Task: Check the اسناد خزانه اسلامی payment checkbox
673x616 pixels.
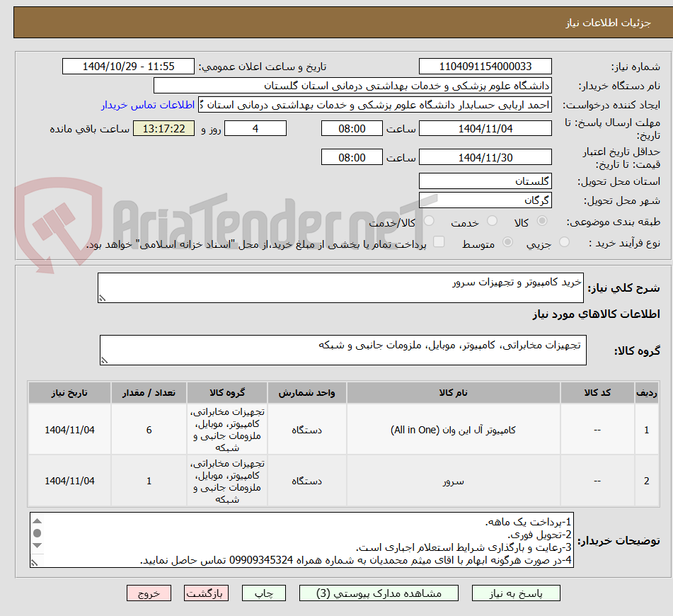Action: point(437,241)
